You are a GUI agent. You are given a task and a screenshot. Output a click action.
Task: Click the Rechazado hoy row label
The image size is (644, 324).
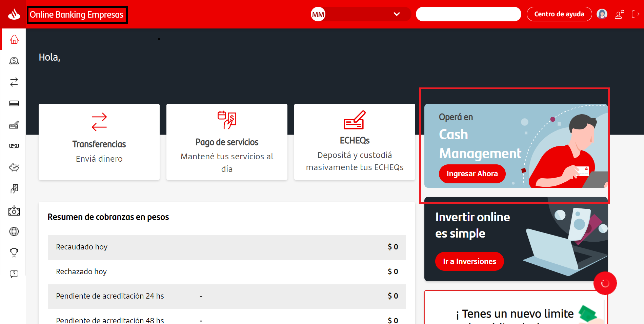81,272
